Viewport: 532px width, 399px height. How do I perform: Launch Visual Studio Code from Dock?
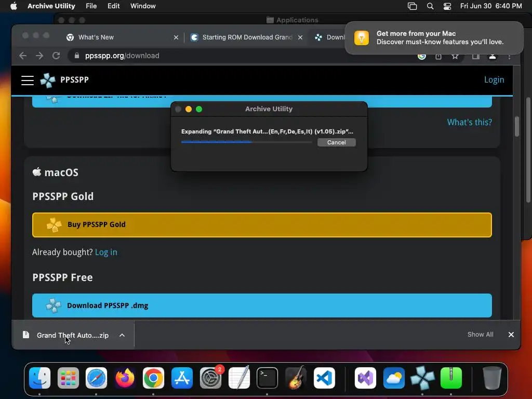coord(324,378)
